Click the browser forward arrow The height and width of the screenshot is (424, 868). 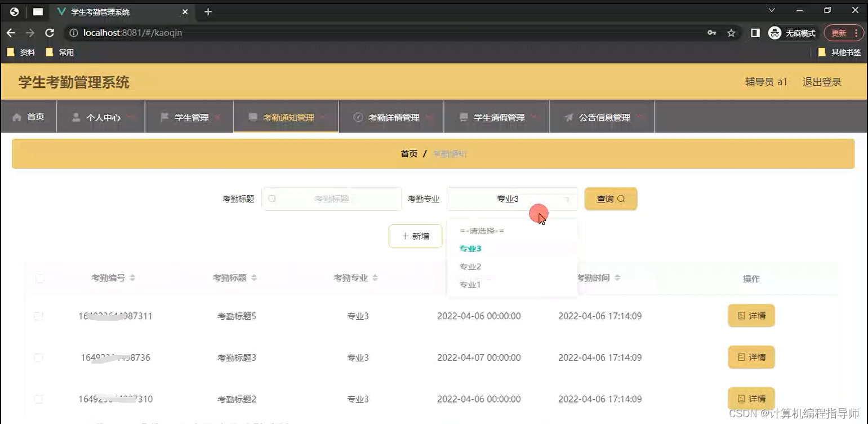point(30,33)
